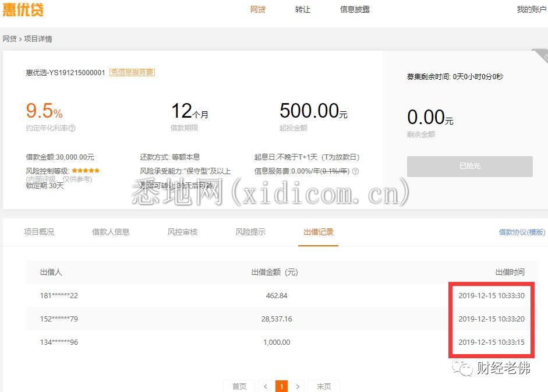Click lender 181******22
548x392 pixels.
(59, 296)
